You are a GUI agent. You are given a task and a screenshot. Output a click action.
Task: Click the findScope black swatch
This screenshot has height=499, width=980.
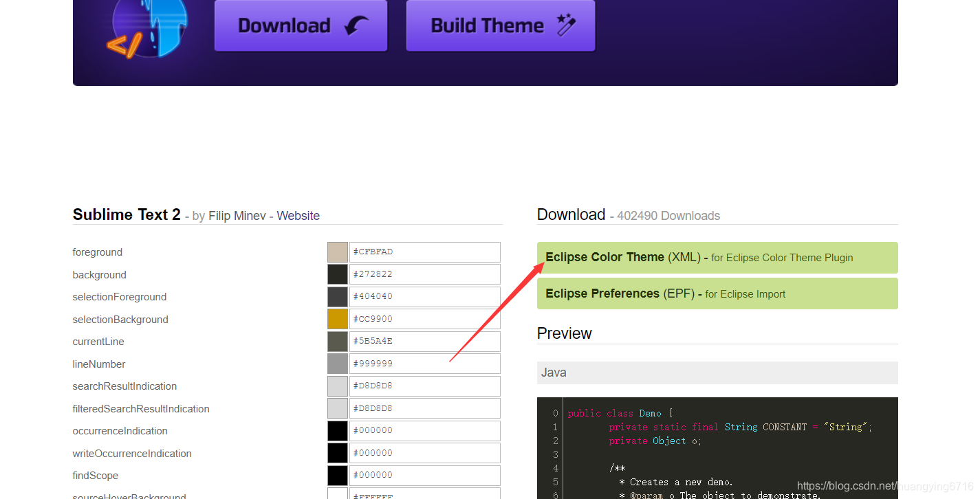(338, 476)
